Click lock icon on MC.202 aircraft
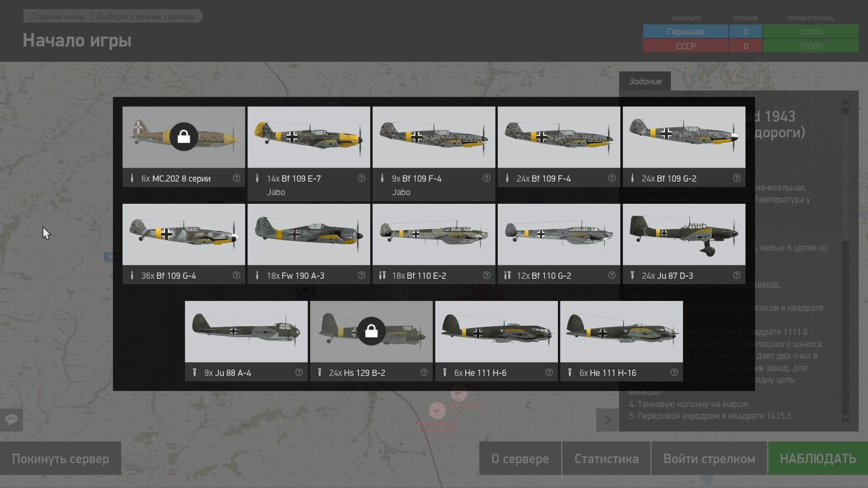 (x=184, y=136)
